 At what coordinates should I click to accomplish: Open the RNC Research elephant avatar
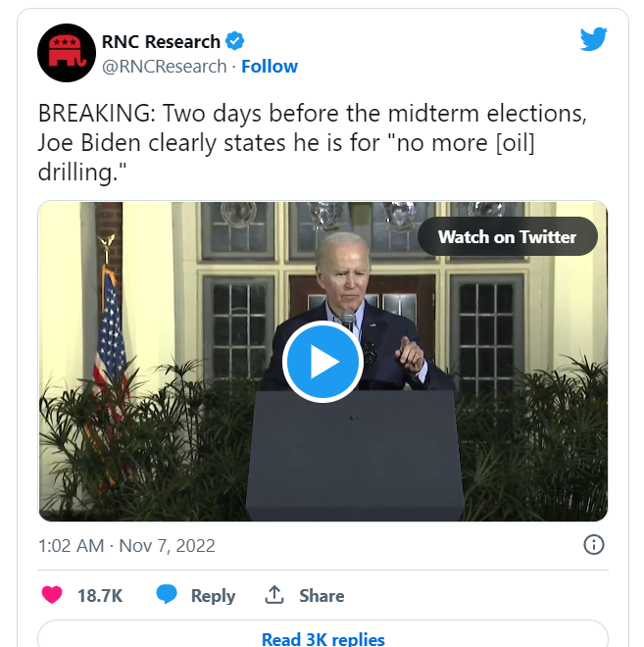point(67,53)
